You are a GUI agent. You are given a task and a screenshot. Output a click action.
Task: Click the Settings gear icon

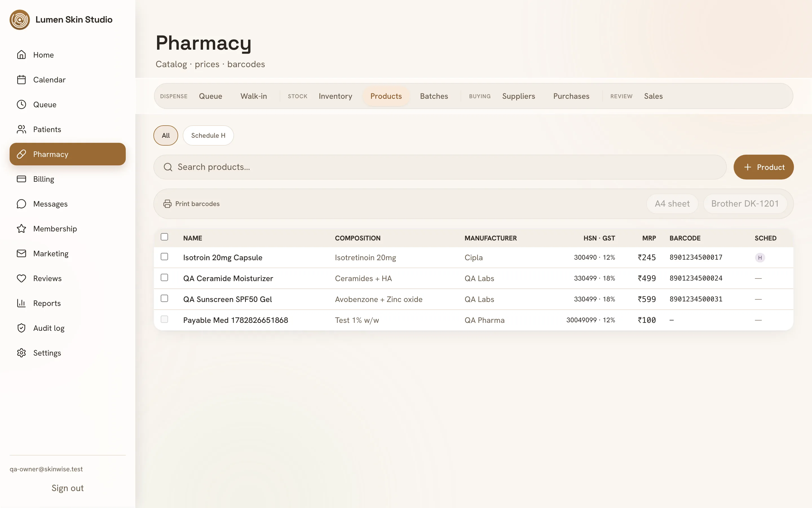pyautogui.click(x=21, y=353)
